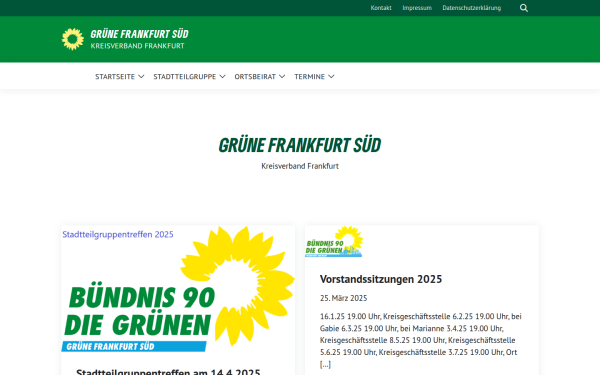Click the sunflower logo in header

73,39
